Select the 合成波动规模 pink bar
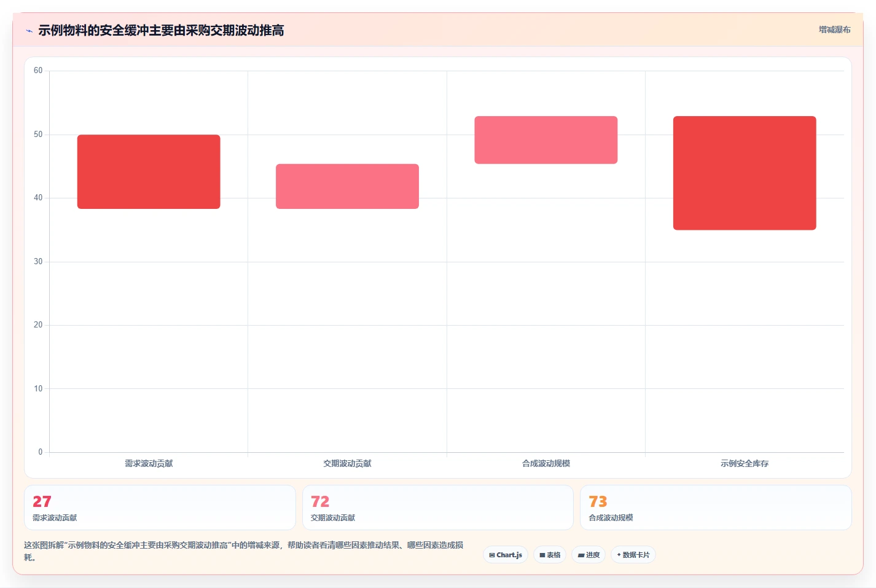 [546, 140]
